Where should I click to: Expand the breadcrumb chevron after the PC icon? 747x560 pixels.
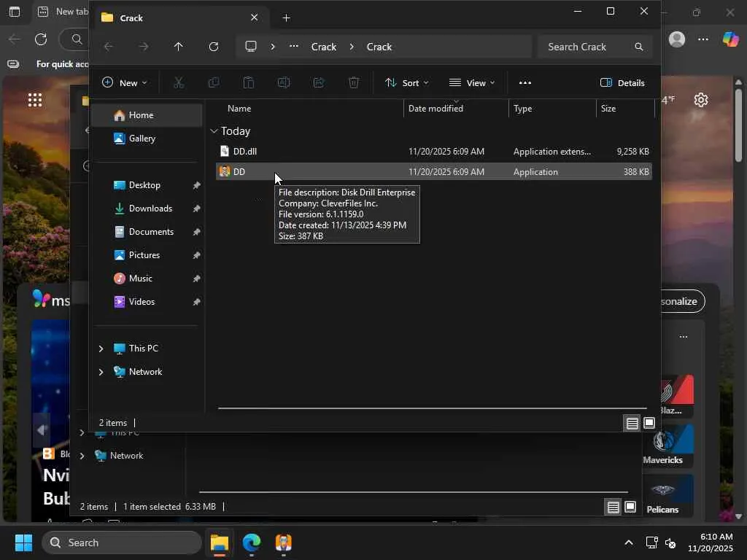click(x=273, y=47)
